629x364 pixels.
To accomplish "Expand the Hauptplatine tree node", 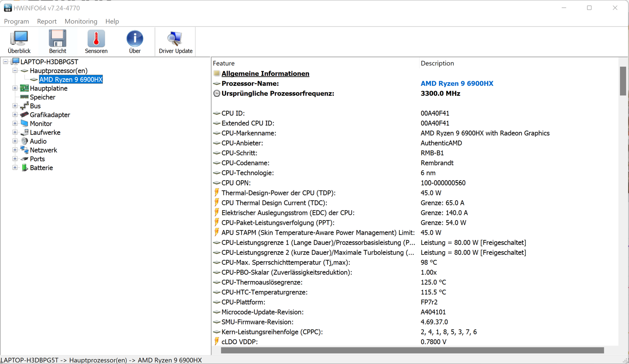I will click(15, 88).
